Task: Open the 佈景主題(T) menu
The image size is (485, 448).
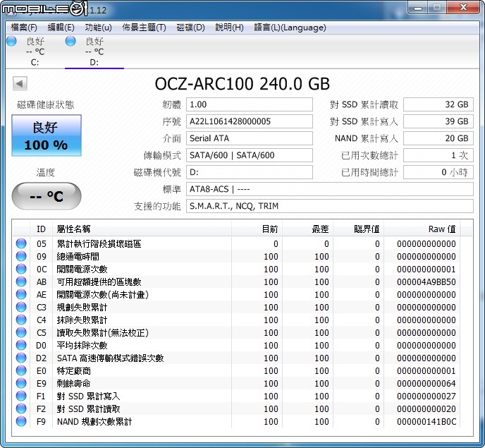Action: coord(144,28)
